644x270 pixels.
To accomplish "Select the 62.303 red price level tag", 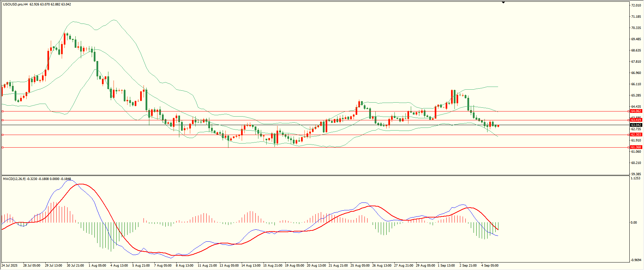I will tap(636, 135).
